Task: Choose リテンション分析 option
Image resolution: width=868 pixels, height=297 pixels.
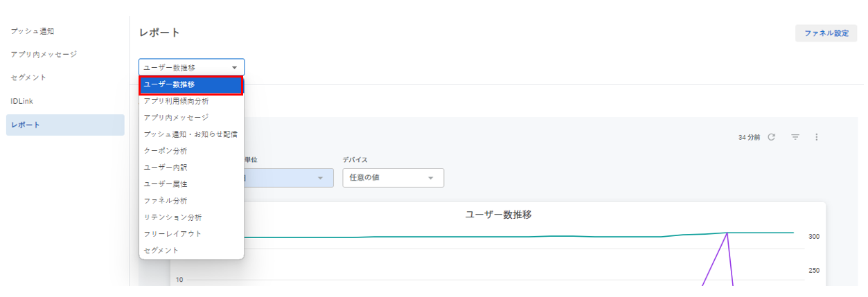Action: 191,217
